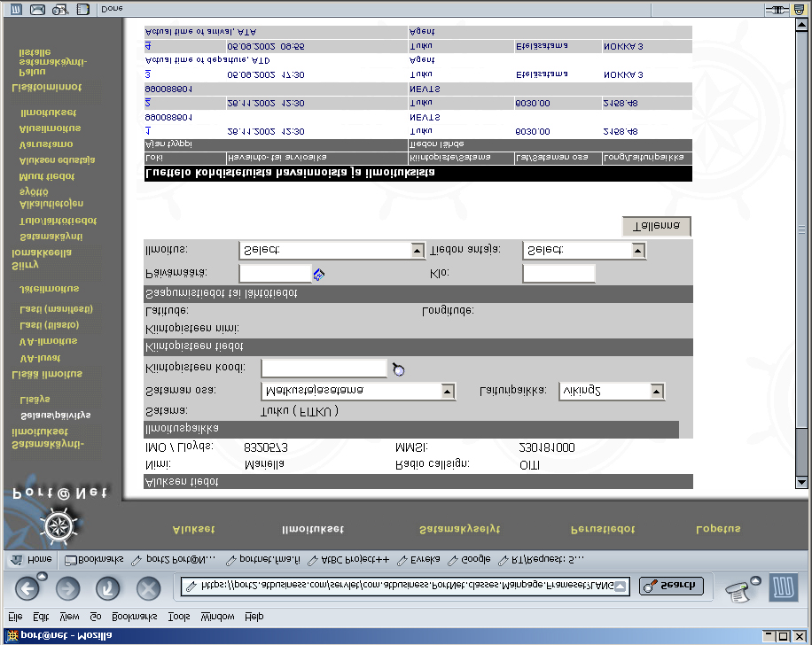Screen dimensions: 812x645
Task: Click the Selaus/päivitys sidebar link
Action: pos(56,416)
